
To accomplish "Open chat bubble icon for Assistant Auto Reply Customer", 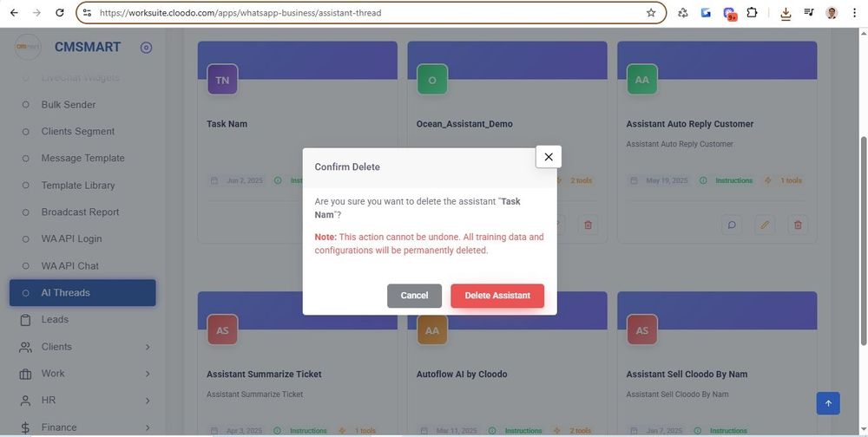I will pos(732,225).
